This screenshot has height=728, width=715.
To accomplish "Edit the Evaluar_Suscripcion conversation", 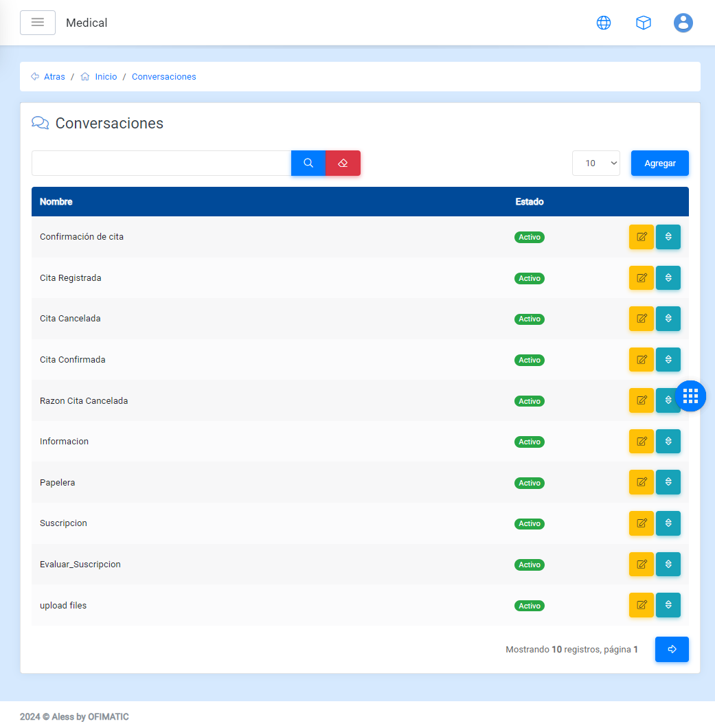I will pos(642,565).
